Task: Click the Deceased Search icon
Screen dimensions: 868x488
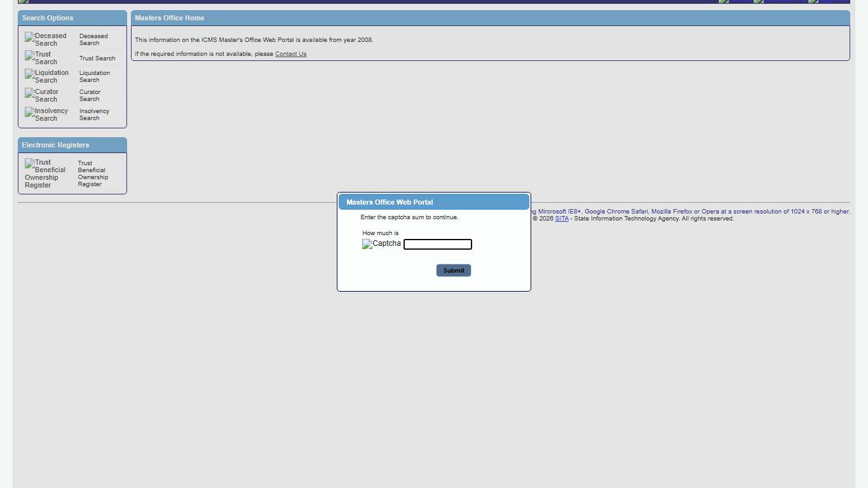Action: click(46, 39)
